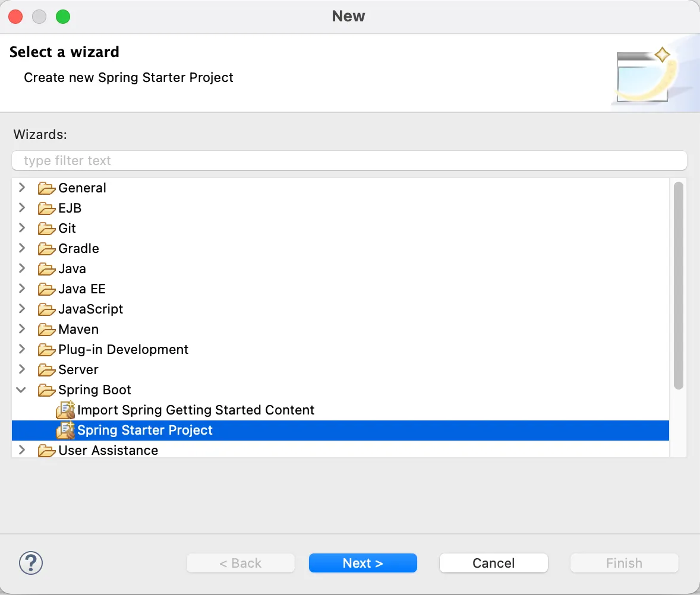Viewport: 700px width, 595px height.
Task: Expand the Server category
Action: click(21, 369)
